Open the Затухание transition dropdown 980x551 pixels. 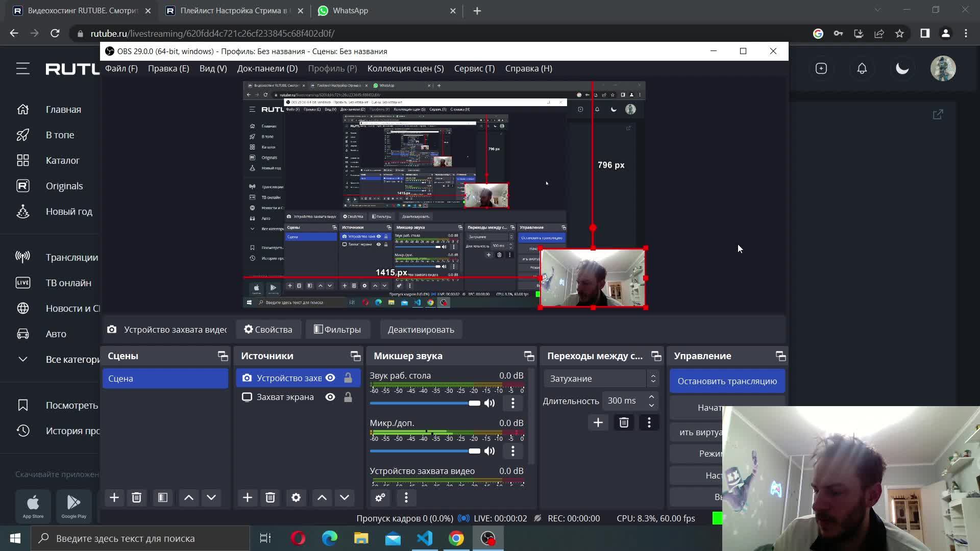(x=601, y=379)
